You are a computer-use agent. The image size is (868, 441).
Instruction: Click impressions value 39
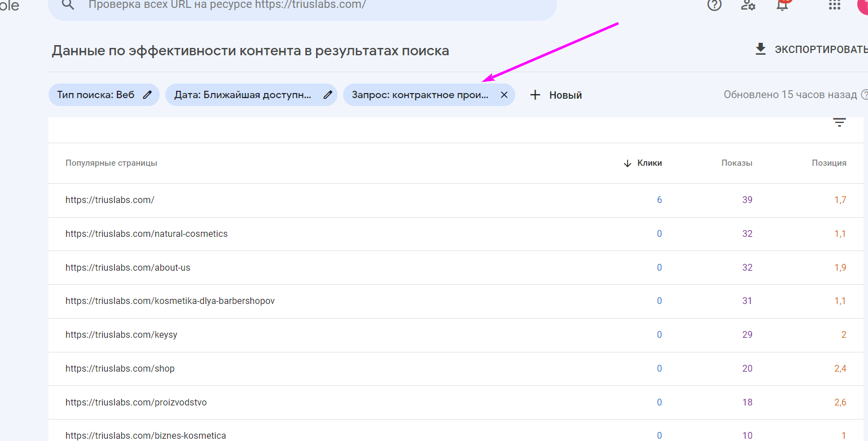pyautogui.click(x=747, y=200)
